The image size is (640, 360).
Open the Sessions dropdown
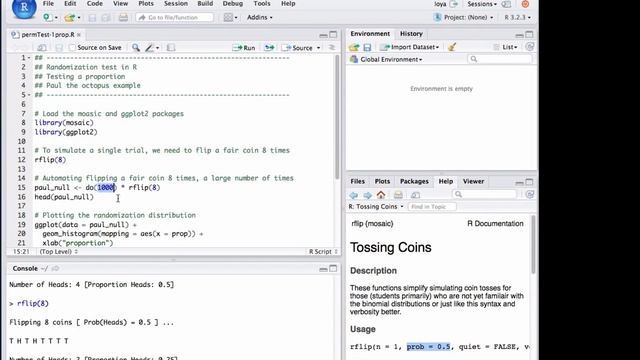tap(482, 4)
